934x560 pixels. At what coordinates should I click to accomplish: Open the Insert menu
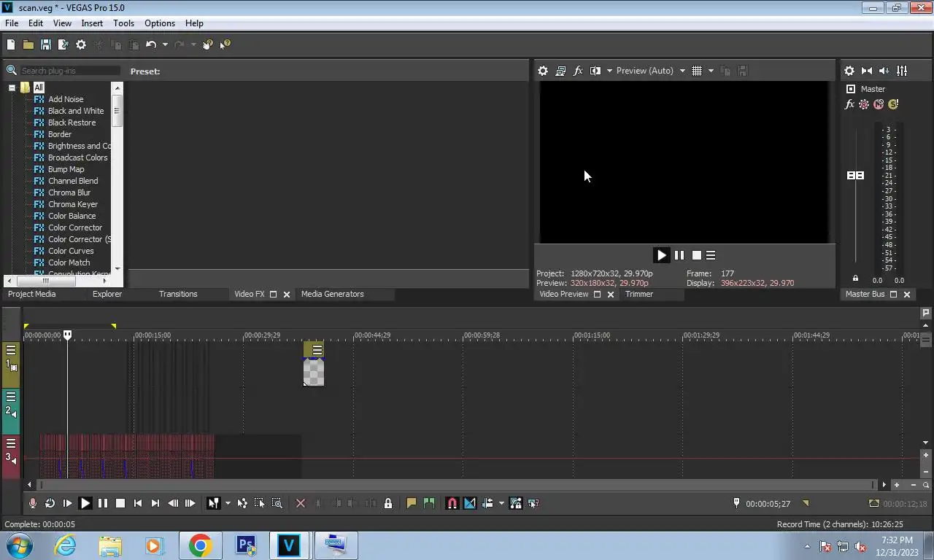click(x=92, y=23)
